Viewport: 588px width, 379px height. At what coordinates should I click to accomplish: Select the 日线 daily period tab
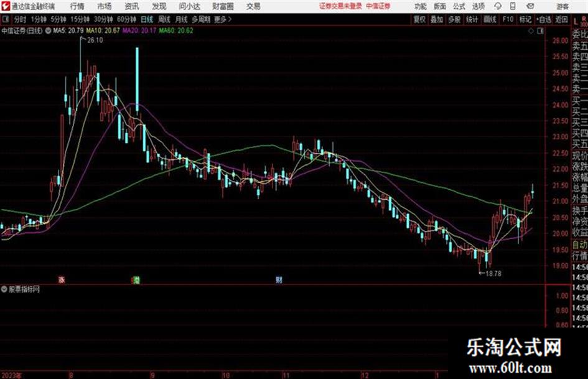(147, 19)
